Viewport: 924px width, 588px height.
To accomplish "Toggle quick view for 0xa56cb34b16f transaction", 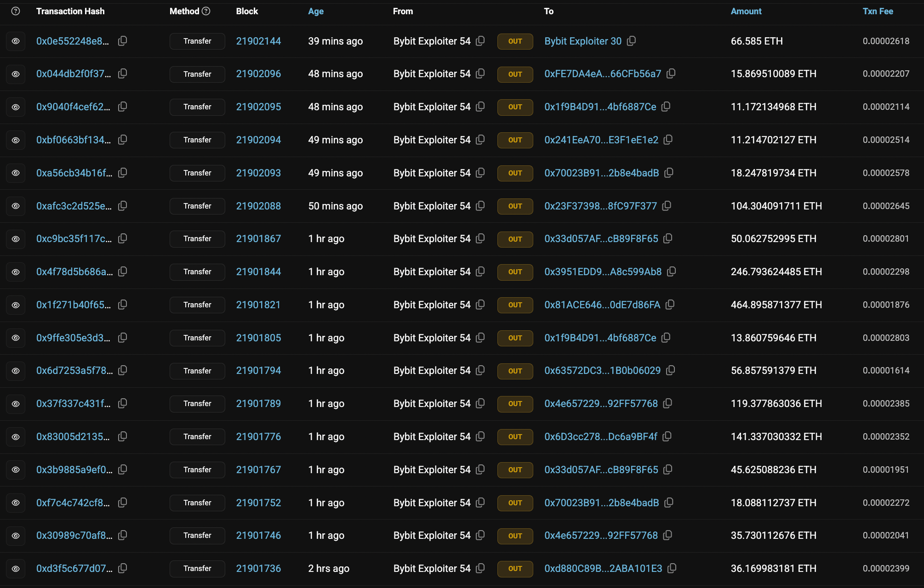I will (x=16, y=173).
